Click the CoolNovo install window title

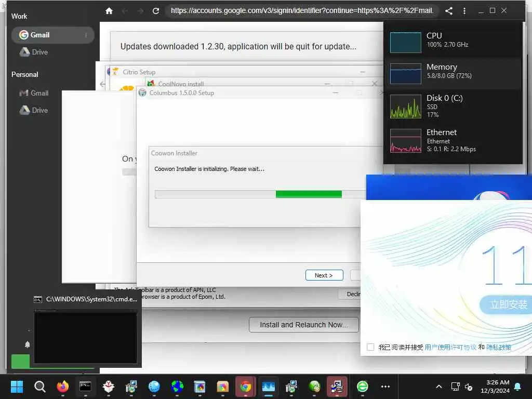[x=181, y=84]
